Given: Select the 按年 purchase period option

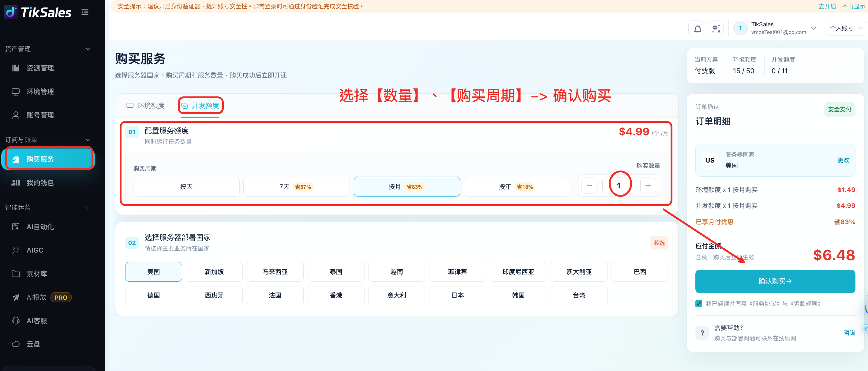Looking at the screenshot, I should point(517,187).
